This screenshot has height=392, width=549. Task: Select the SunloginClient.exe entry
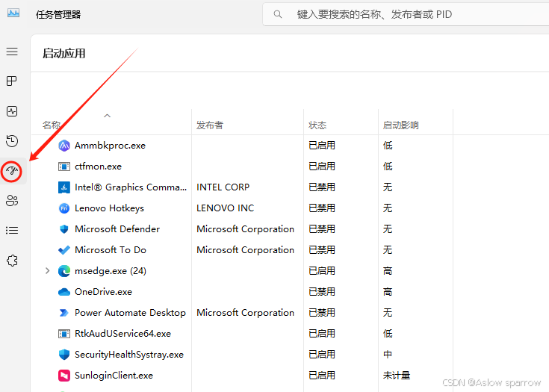tap(114, 376)
